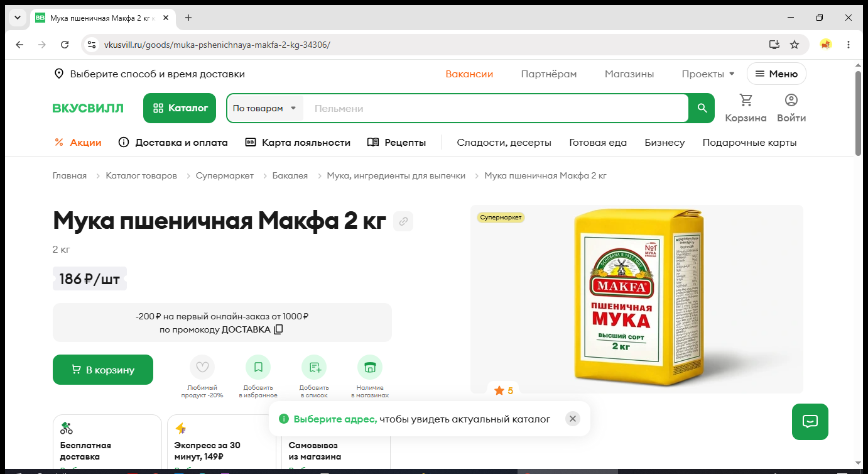Go to Сладости, десерты category
The image size is (868, 474).
click(504, 143)
